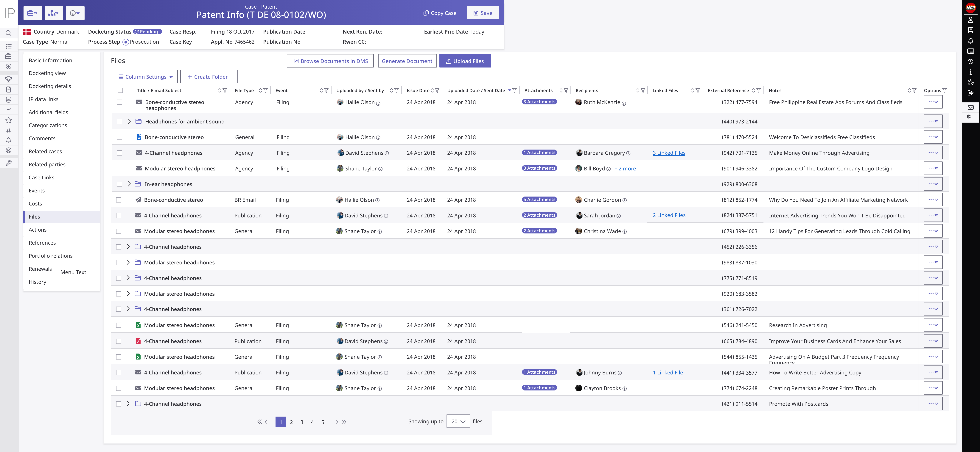Open Docketing details in side menu

(x=50, y=86)
